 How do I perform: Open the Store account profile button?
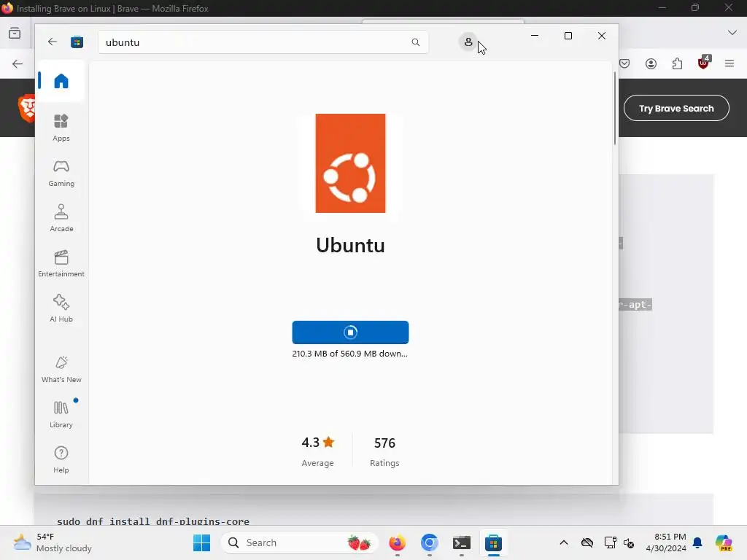click(x=468, y=42)
